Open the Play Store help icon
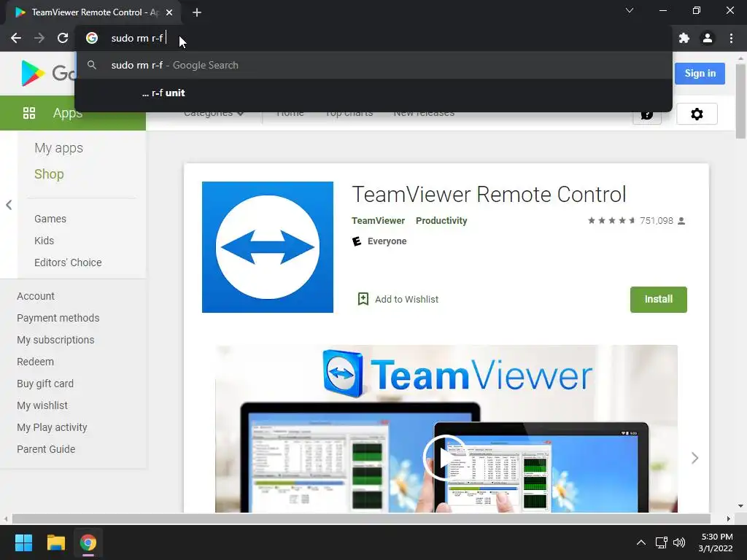The height and width of the screenshot is (560, 747). click(647, 114)
